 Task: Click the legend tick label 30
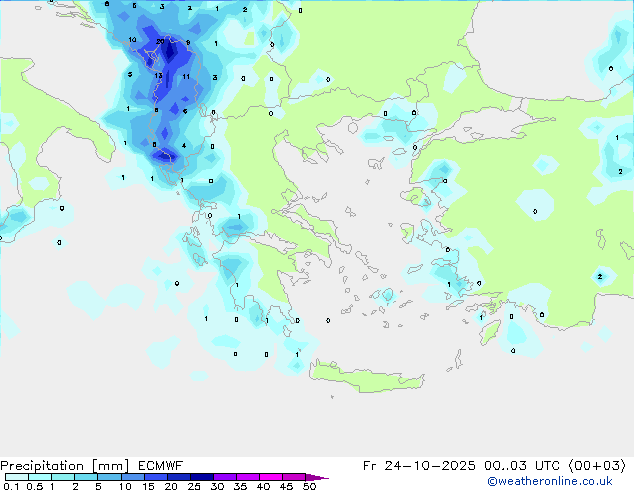click(x=217, y=486)
